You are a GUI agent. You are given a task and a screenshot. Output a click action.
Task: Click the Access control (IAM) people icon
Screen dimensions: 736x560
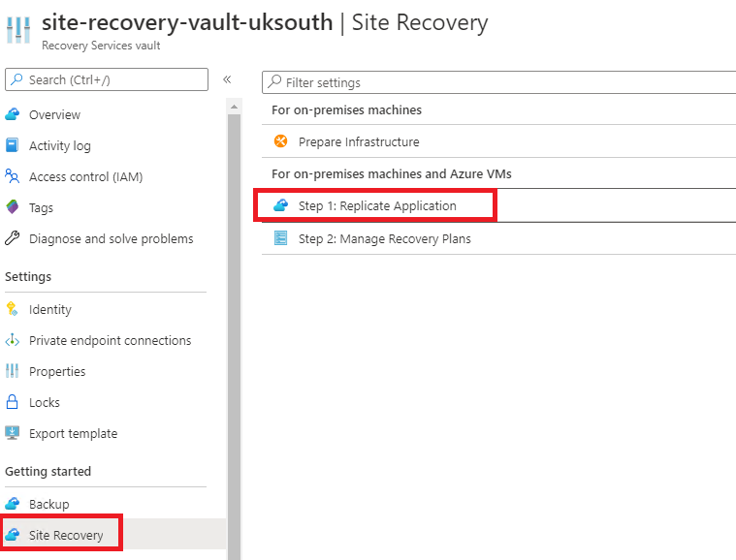13,176
